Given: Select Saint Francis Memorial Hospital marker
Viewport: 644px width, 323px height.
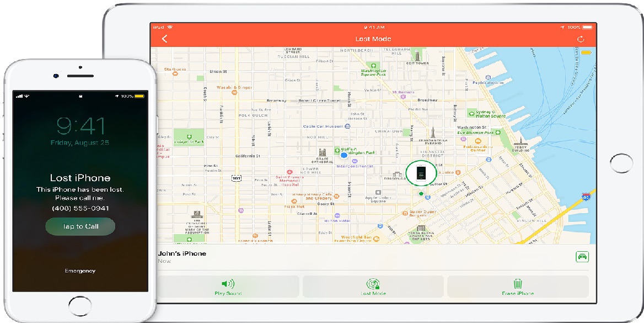Looking at the screenshot, I should tap(290, 172).
